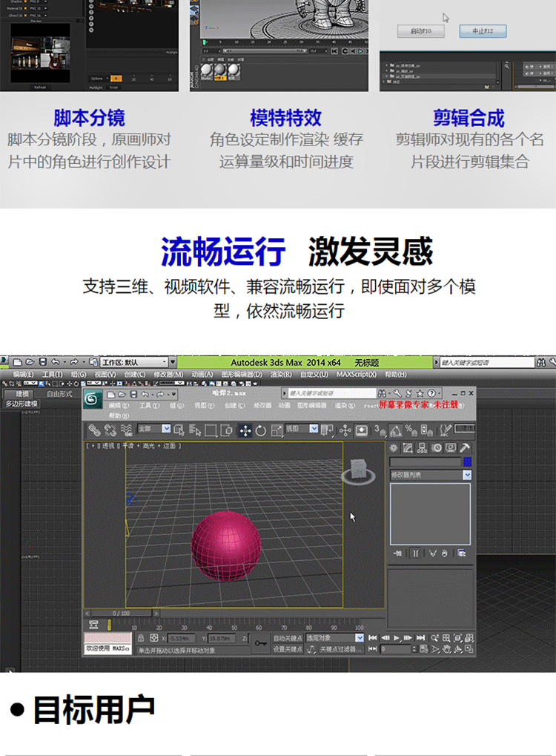
Task: Switch to the 自由形式 ribbon tab
Action: pos(60,394)
